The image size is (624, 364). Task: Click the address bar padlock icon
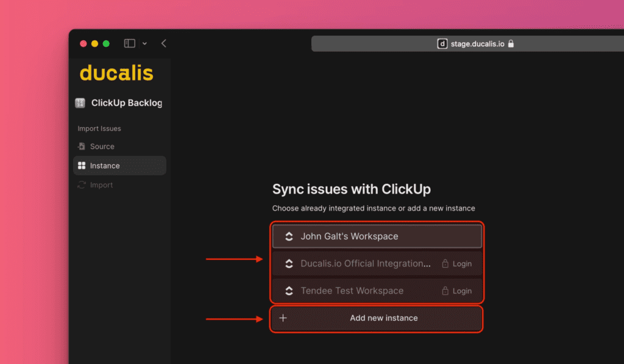pyautogui.click(x=511, y=44)
